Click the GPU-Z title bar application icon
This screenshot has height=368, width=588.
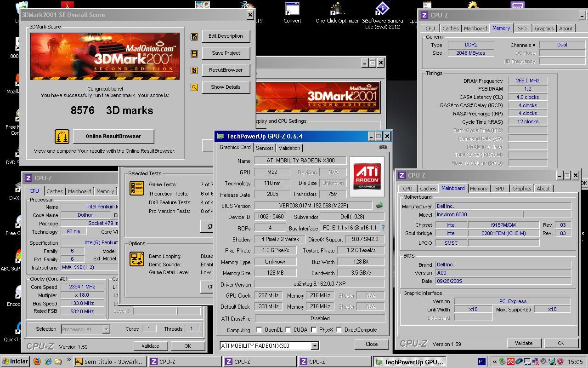click(221, 136)
